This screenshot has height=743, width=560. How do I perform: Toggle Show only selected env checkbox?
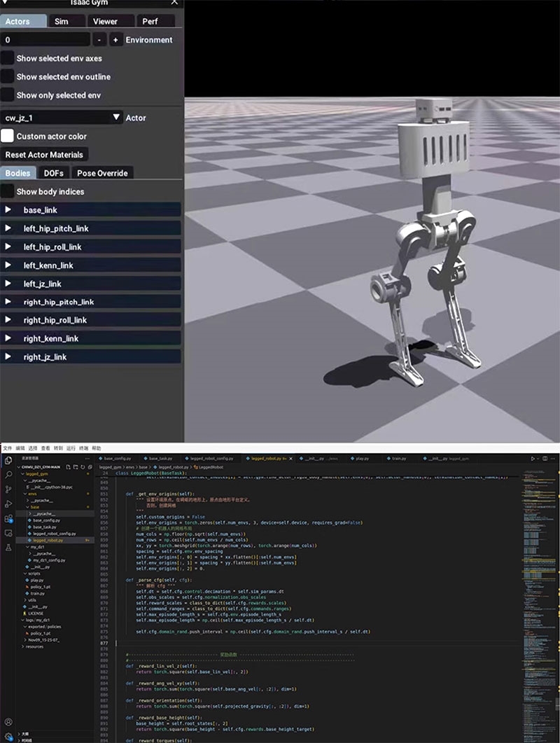coord(8,95)
